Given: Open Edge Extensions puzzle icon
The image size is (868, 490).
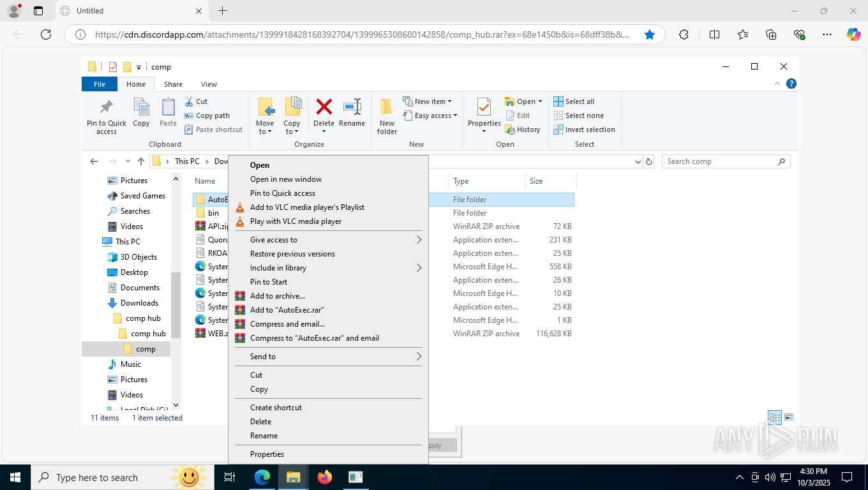Looking at the screenshot, I should point(684,34).
